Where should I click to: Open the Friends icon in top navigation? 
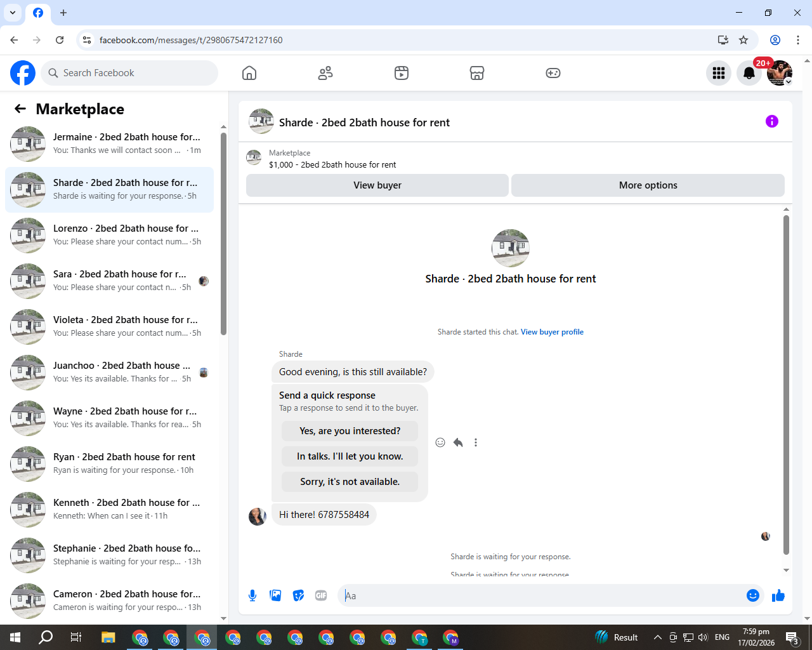pyautogui.click(x=325, y=73)
